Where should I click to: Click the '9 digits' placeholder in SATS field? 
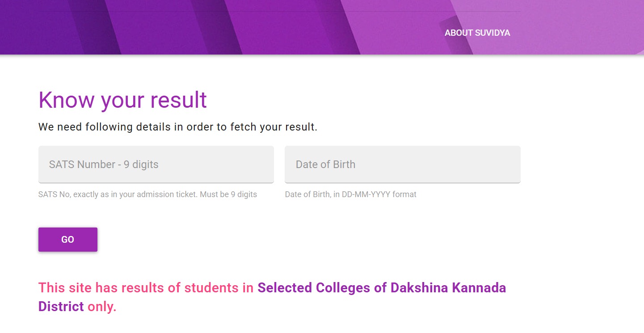[141, 164]
